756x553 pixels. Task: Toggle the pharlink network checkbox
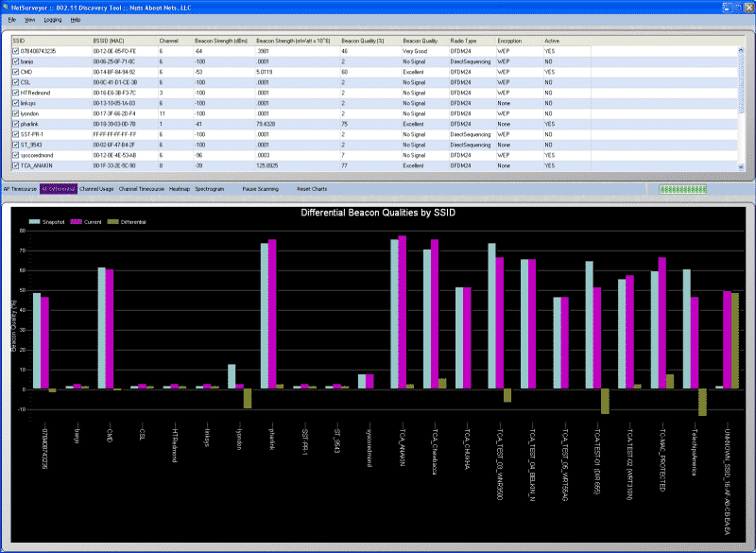15,124
